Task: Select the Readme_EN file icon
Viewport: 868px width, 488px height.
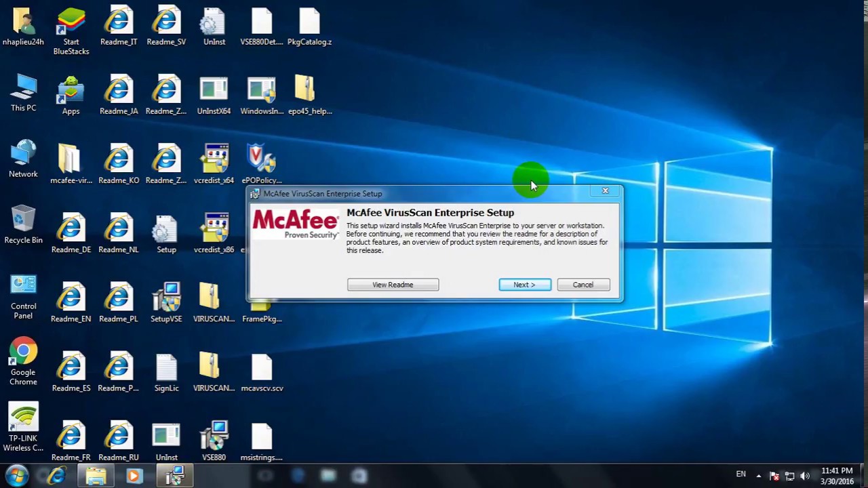Action: (x=71, y=298)
